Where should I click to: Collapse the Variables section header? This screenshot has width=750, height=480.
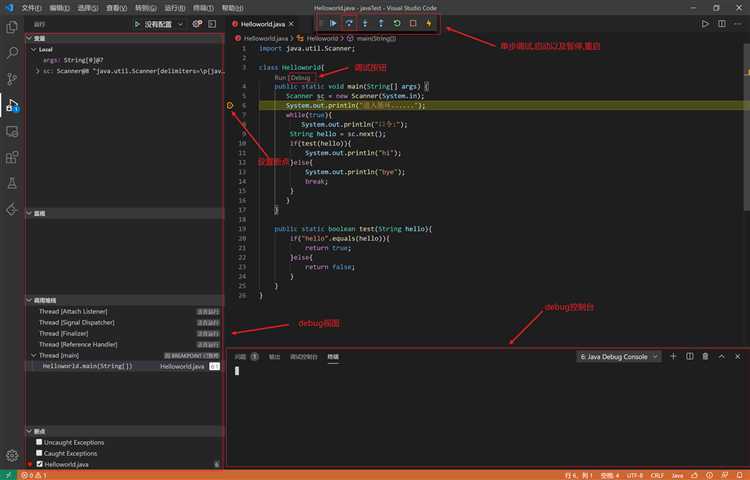tap(124, 38)
